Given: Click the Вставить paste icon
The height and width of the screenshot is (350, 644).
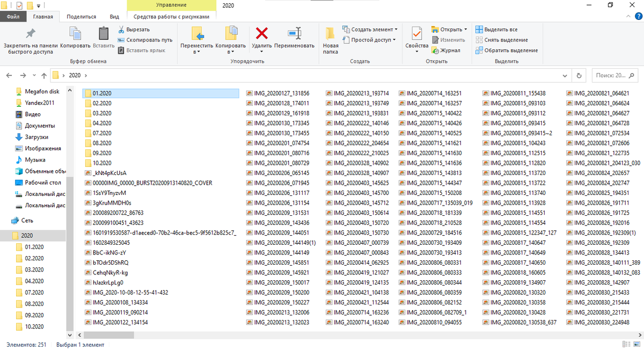Looking at the screenshot, I should [x=104, y=33].
